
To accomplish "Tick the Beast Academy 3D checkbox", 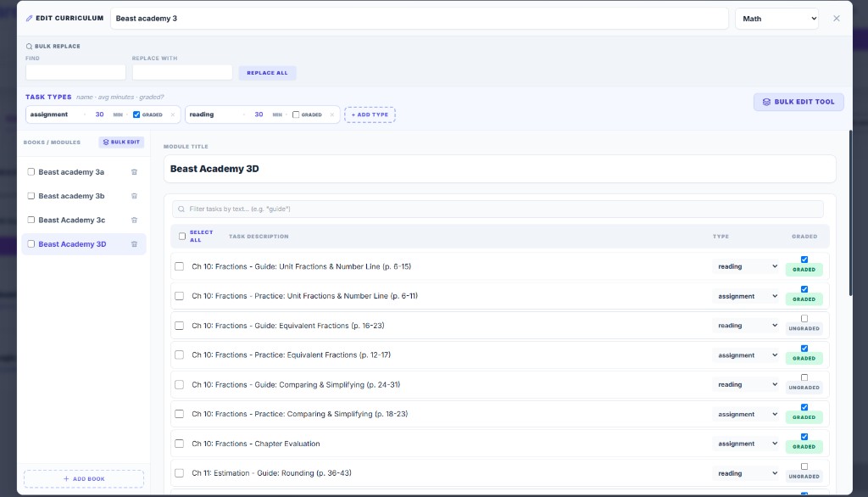I will click(x=31, y=243).
